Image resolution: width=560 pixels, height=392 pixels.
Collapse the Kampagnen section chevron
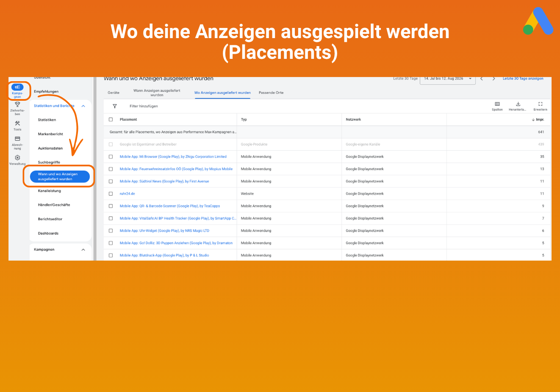pyautogui.click(x=83, y=250)
